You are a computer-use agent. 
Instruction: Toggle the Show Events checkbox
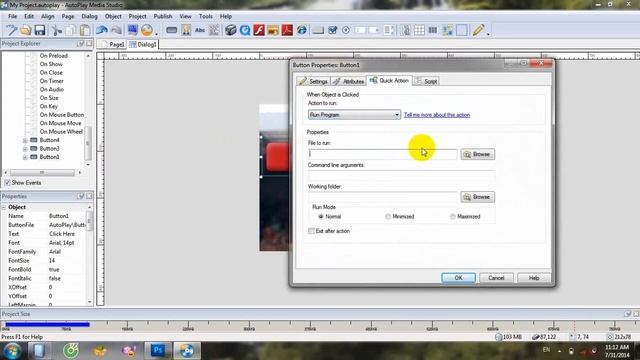7,182
